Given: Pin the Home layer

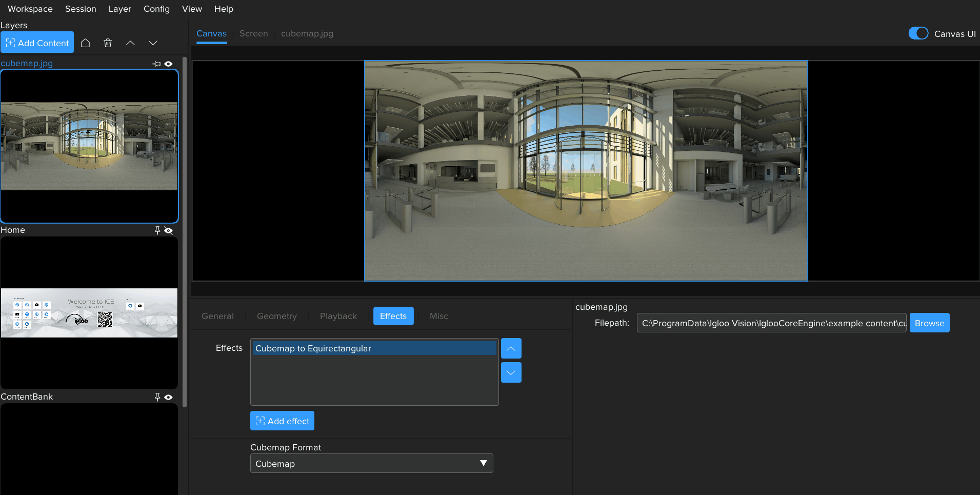Looking at the screenshot, I should point(157,230).
